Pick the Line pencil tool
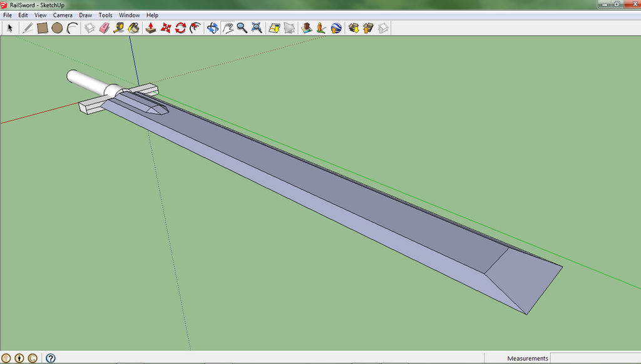The image size is (641, 364). [28, 28]
